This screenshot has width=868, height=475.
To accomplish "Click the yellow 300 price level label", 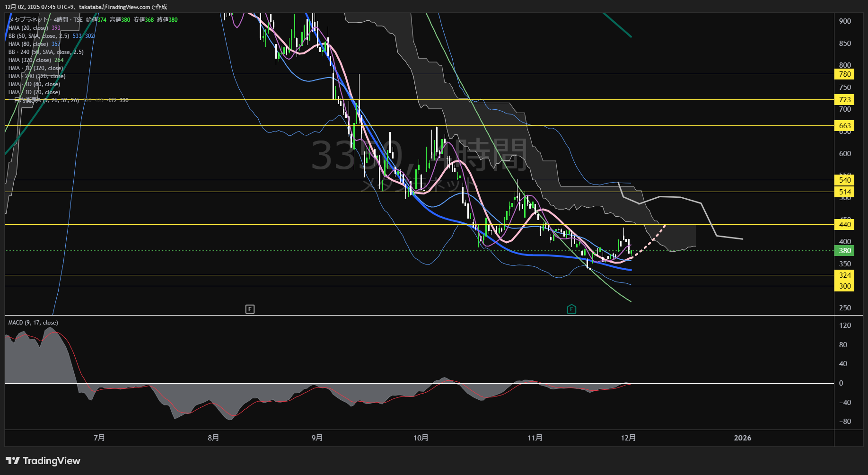I will (845, 286).
